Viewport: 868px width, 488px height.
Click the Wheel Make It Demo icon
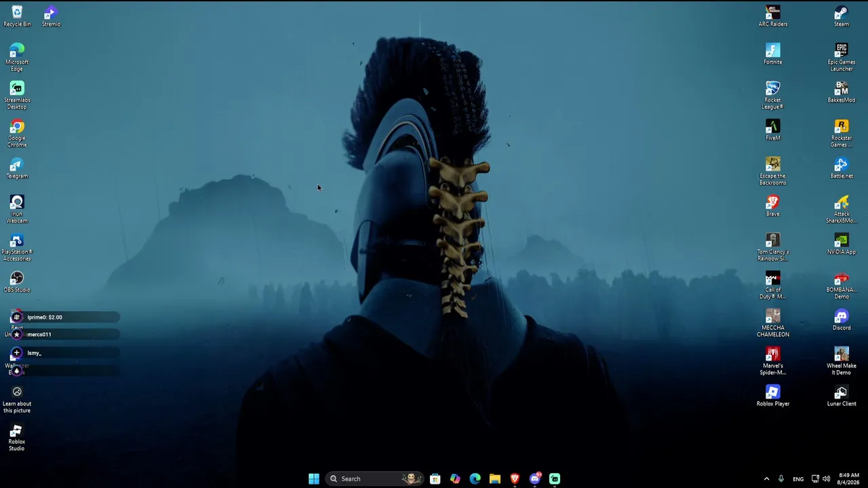[x=842, y=361]
